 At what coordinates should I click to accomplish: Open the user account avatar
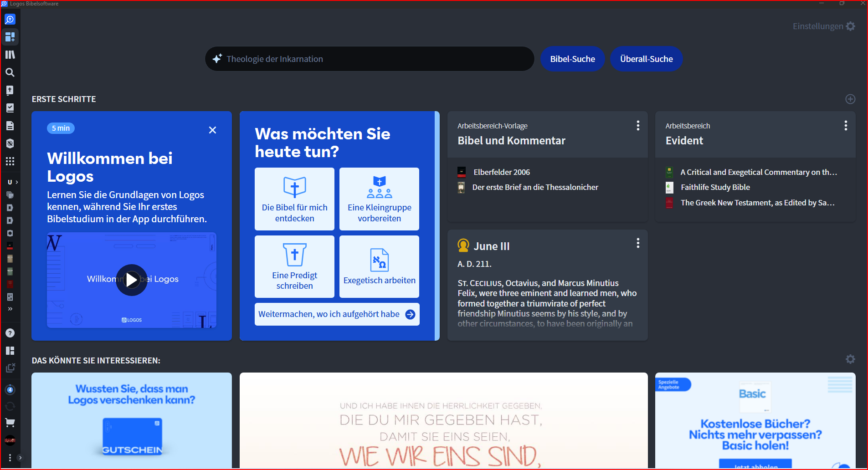(x=10, y=440)
